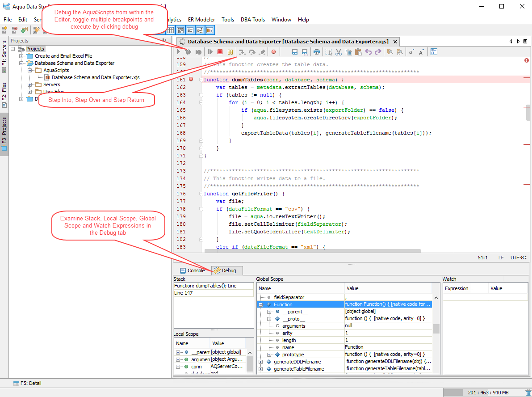The width and height of the screenshot is (532, 397).
Task: Save the script with the Save icon
Action: 295,52
